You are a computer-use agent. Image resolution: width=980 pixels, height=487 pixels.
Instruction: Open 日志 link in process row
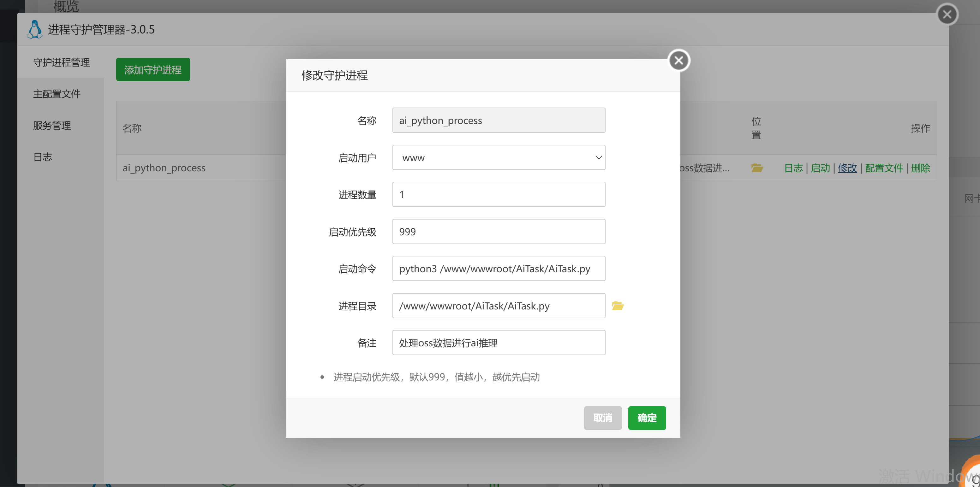(793, 168)
